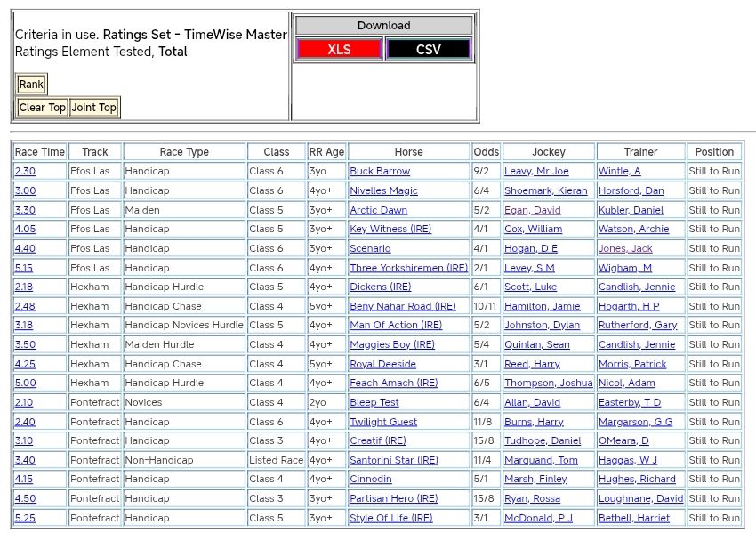
Task: View trainer Loughnane, David's page
Action: click(641, 499)
